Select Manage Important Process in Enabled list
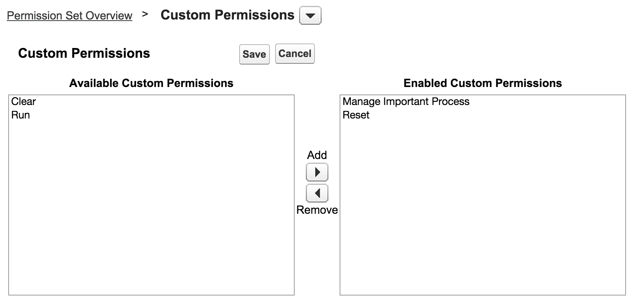The image size is (644, 306). (406, 102)
